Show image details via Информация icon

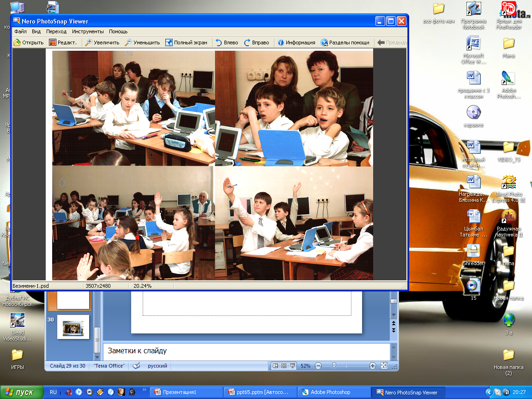click(280, 42)
